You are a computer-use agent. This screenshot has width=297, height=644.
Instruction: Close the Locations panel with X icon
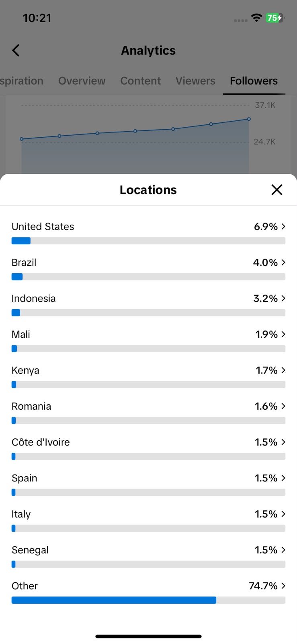pos(277,190)
